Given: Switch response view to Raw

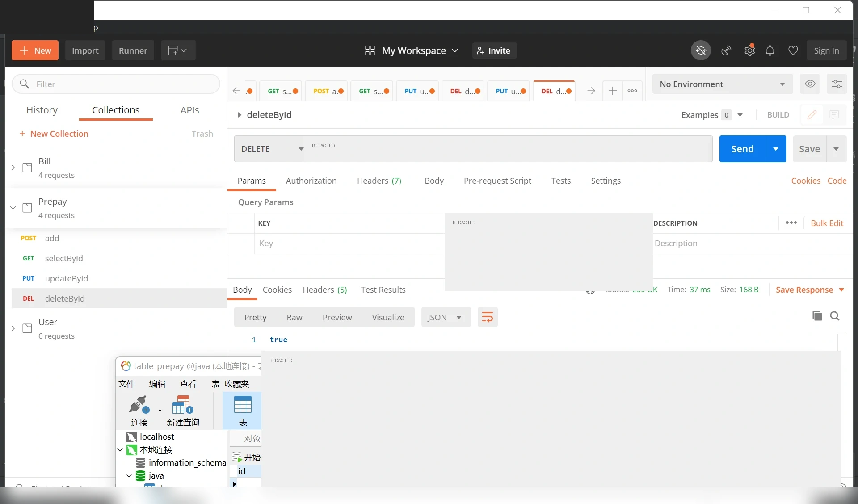Looking at the screenshot, I should (294, 317).
